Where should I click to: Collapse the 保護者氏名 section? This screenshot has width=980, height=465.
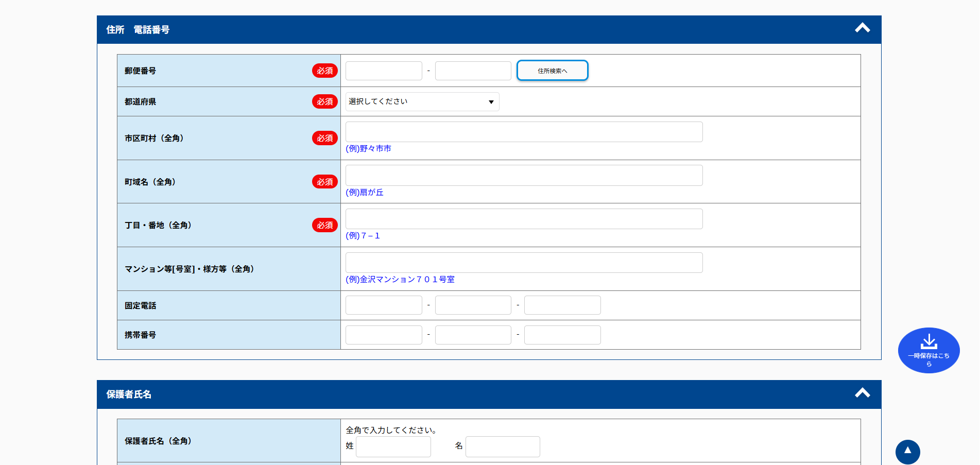pos(862,393)
